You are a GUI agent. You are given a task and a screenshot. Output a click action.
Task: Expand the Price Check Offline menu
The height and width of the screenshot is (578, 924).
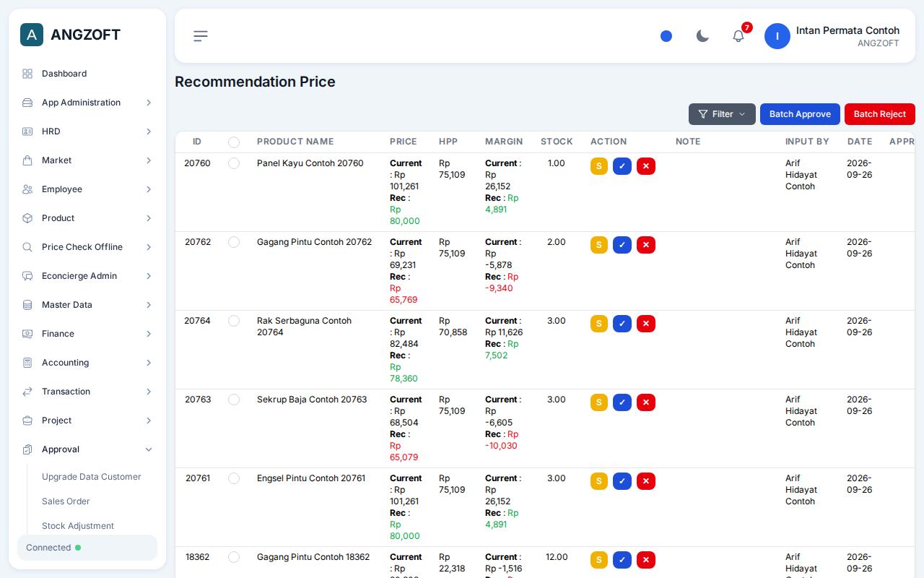coord(87,247)
